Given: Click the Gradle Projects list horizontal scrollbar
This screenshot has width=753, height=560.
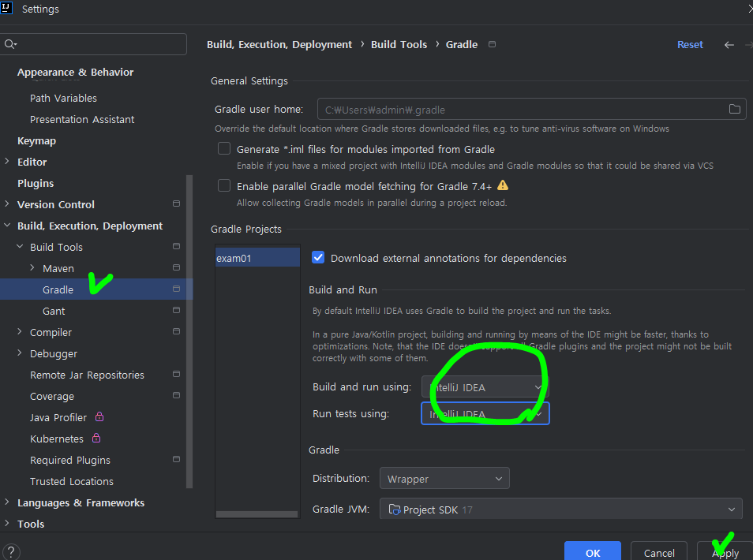Looking at the screenshot, I should [x=257, y=514].
